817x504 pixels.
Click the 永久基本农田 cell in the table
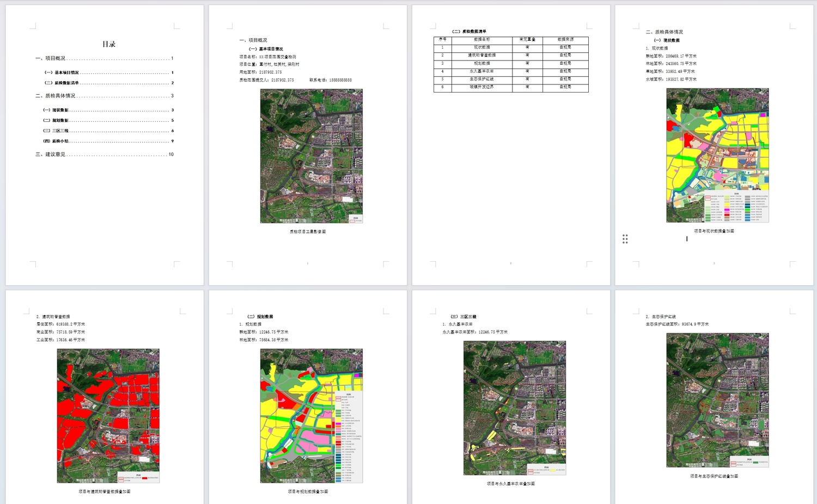[482, 71]
